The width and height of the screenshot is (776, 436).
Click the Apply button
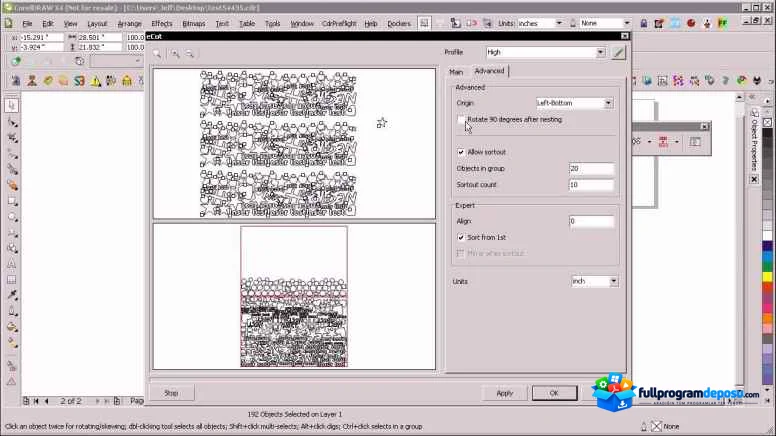(x=505, y=393)
